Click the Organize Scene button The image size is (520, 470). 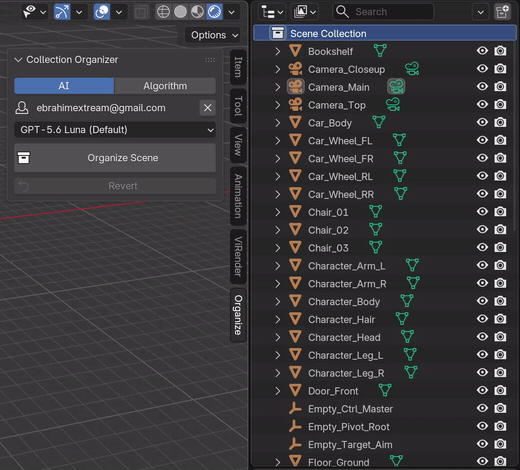click(115, 158)
